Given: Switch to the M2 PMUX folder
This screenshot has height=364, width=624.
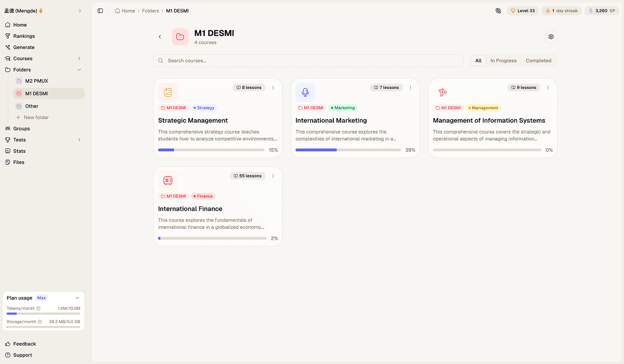Looking at the screenshot, I should point(37,81).
